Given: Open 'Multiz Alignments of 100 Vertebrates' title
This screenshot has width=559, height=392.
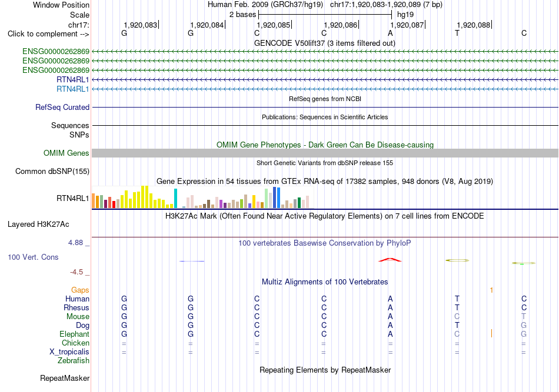Looking at the screenshot, I should tap(325, 282).
